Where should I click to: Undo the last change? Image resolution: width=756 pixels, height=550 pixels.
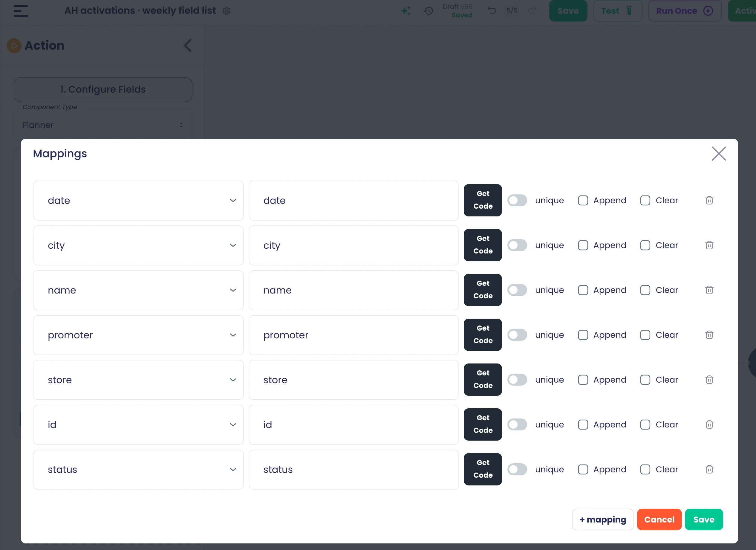click(492, 10)
